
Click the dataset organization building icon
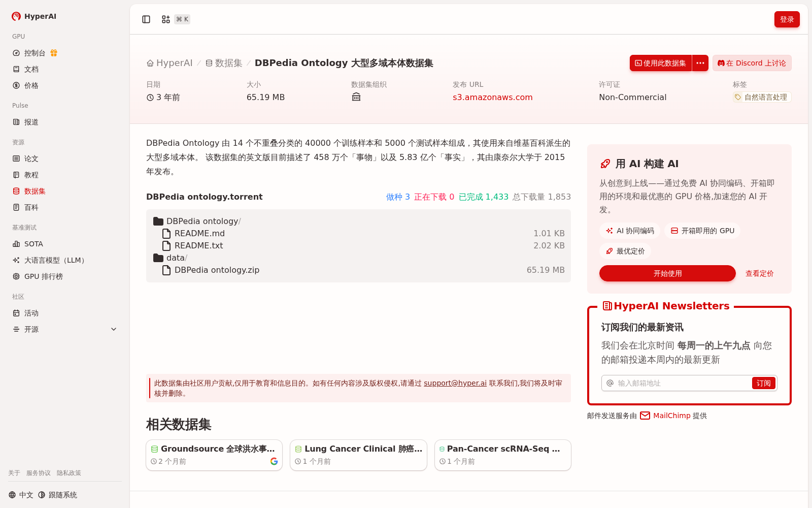click(x=356, y=97)
